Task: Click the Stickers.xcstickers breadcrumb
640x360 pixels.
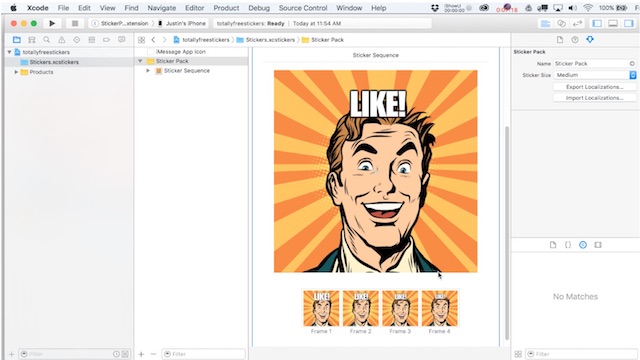Action: tap(266, 40)
